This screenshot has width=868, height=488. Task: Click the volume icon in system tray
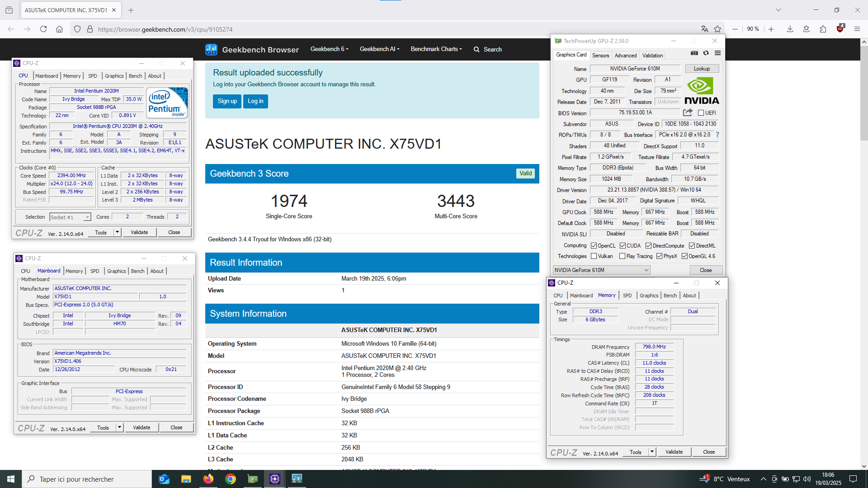pyautogui.click(x=807, y=479)
